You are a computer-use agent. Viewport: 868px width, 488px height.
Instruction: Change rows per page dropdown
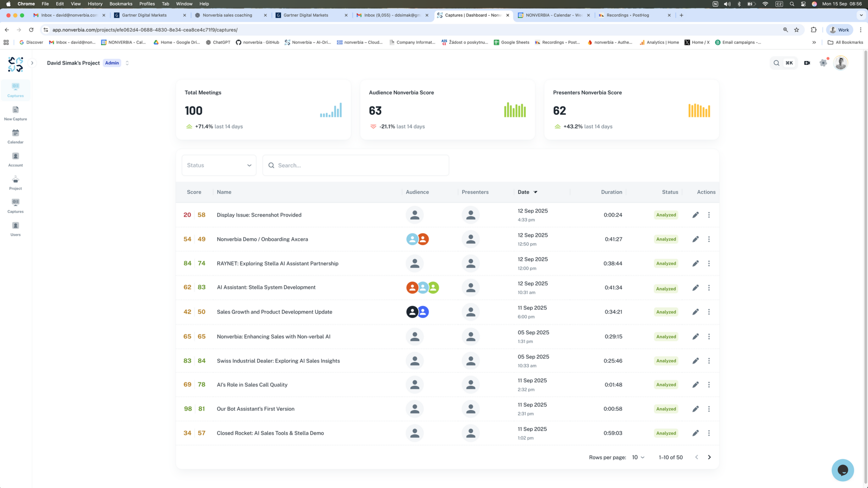[x=638, y=457]
